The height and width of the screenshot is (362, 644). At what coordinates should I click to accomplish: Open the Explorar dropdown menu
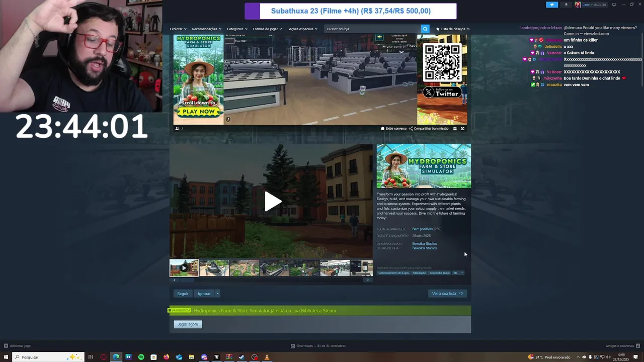coord(178,29)
